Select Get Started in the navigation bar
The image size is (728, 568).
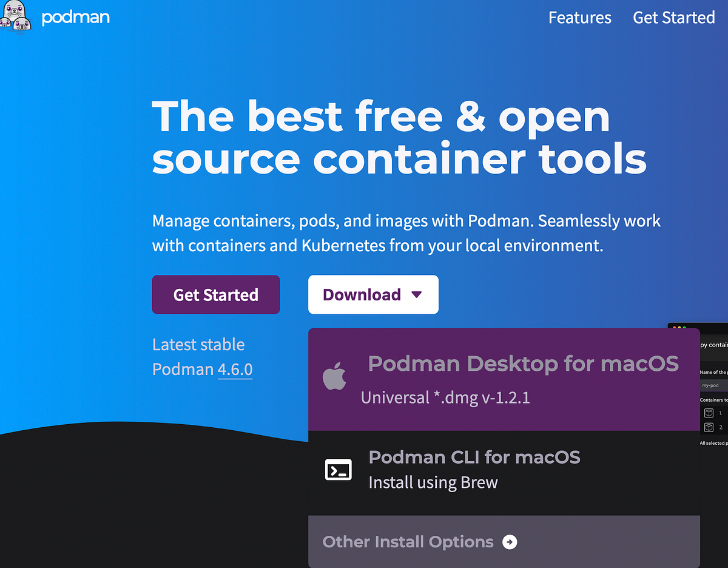point(673,18)
